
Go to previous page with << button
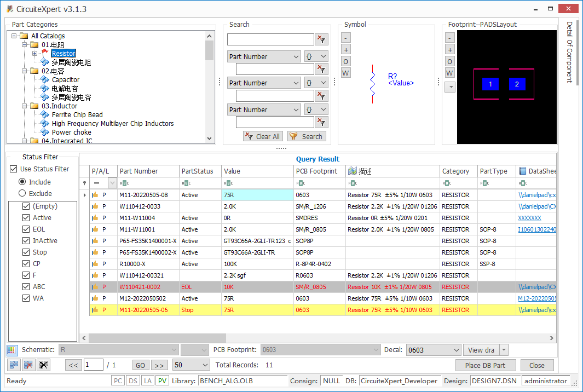tap(73, 365)
